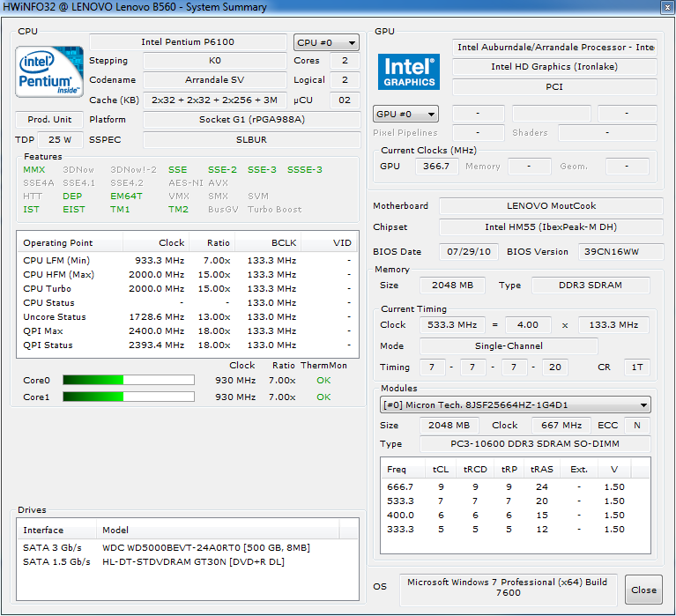Image resolution: width=676 pixels, height=616 pixels.
Task: Select the 333.3 frequency timing row
Action: pyautogui.click(x=516, y=529)
